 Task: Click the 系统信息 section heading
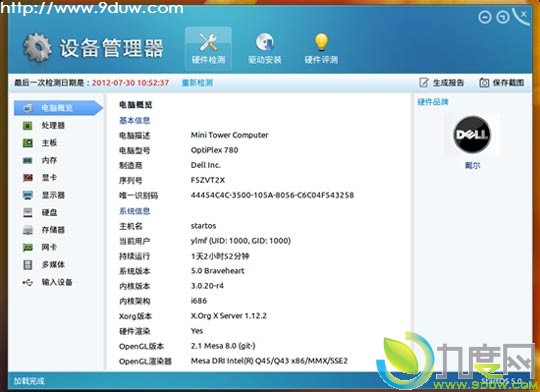coord(135,211)
